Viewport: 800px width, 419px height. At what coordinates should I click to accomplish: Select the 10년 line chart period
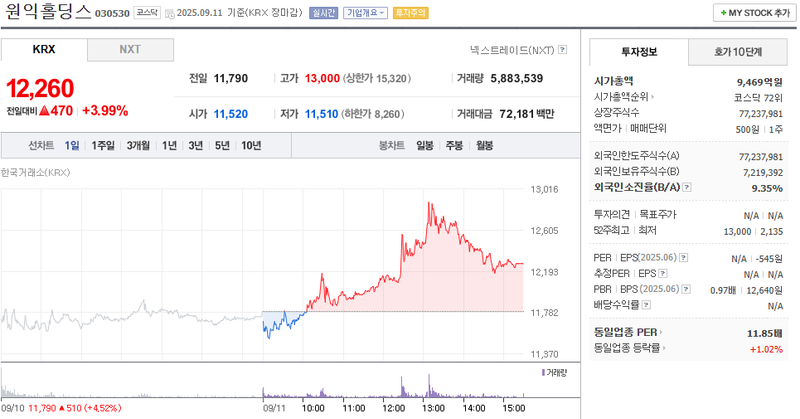click(251, 145)
